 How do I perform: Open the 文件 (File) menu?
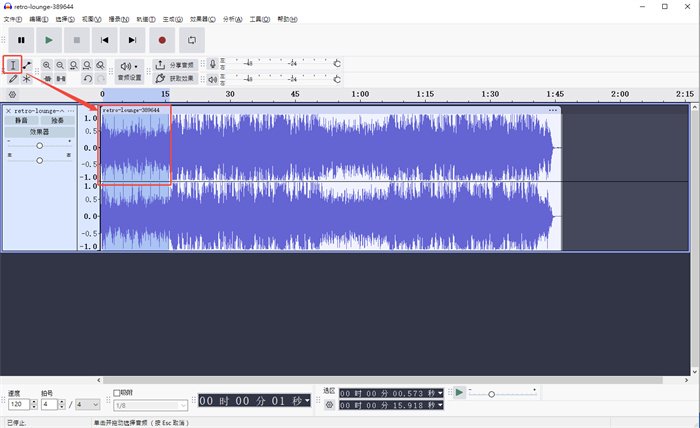[x=12, y=19]
